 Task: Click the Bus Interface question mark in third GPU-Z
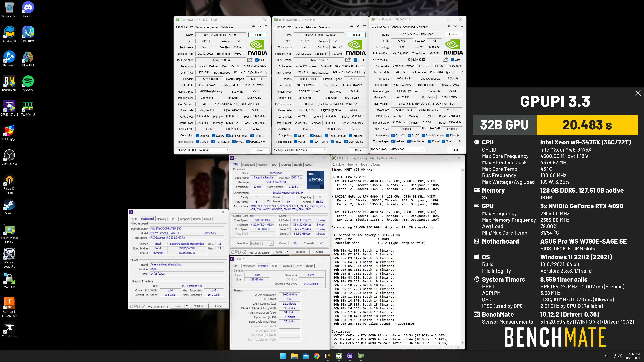coord(462,72)
